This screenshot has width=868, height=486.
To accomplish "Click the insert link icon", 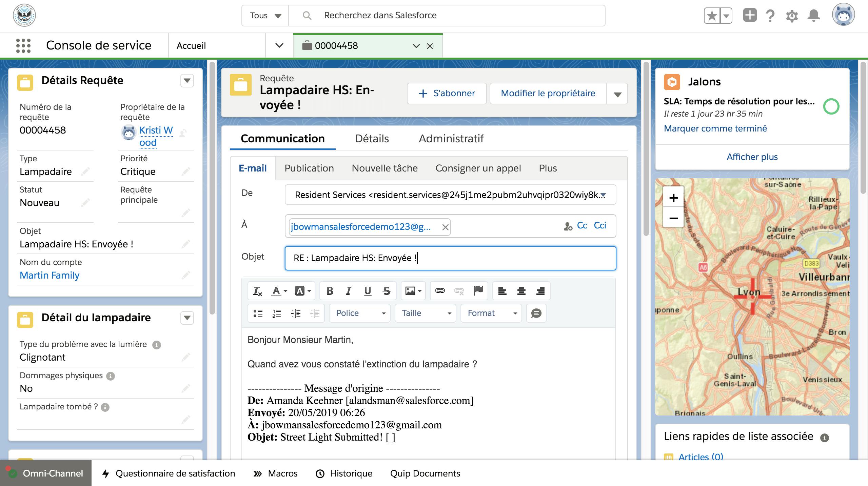I will [x=440, y=291].
